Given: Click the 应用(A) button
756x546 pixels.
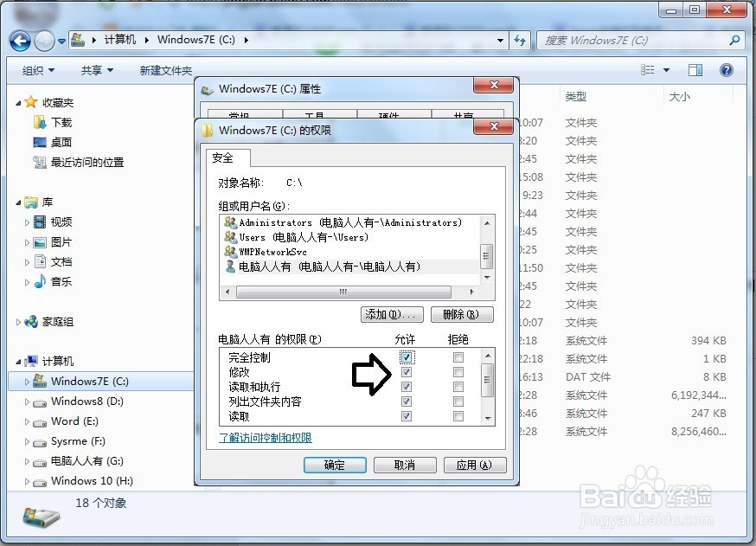Looking at the screenshot, I should 474,465.
